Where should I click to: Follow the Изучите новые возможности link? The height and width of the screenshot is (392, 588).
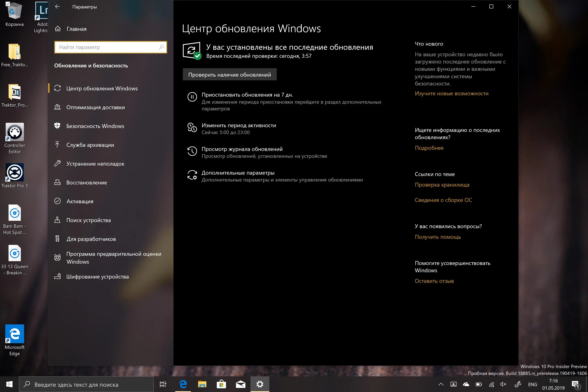(452, 93)
